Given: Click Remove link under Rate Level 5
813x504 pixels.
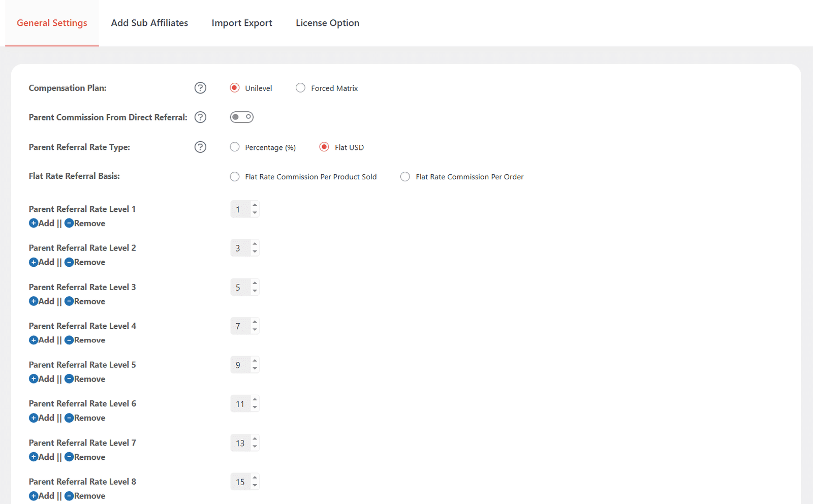Looking at the screenshot, I should (x=89, y=379).
